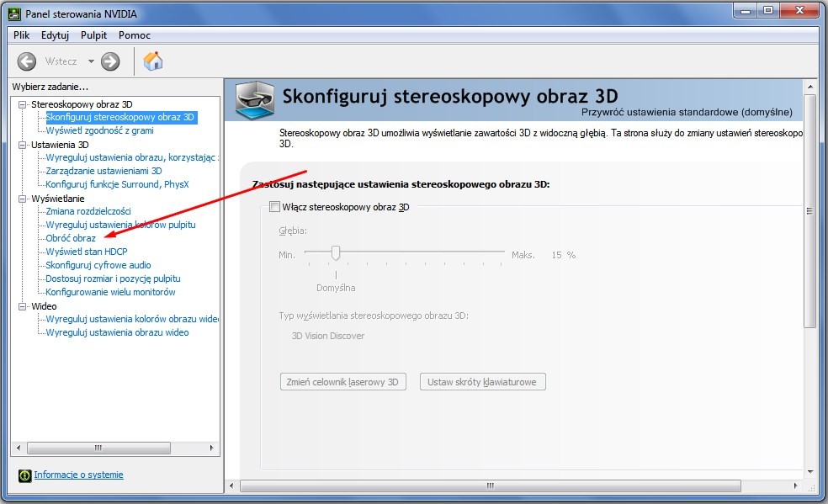Viewport: 828px width, 504px height.
Task: Click Przywróć ustawienia standardowe link
Action: 687,113
